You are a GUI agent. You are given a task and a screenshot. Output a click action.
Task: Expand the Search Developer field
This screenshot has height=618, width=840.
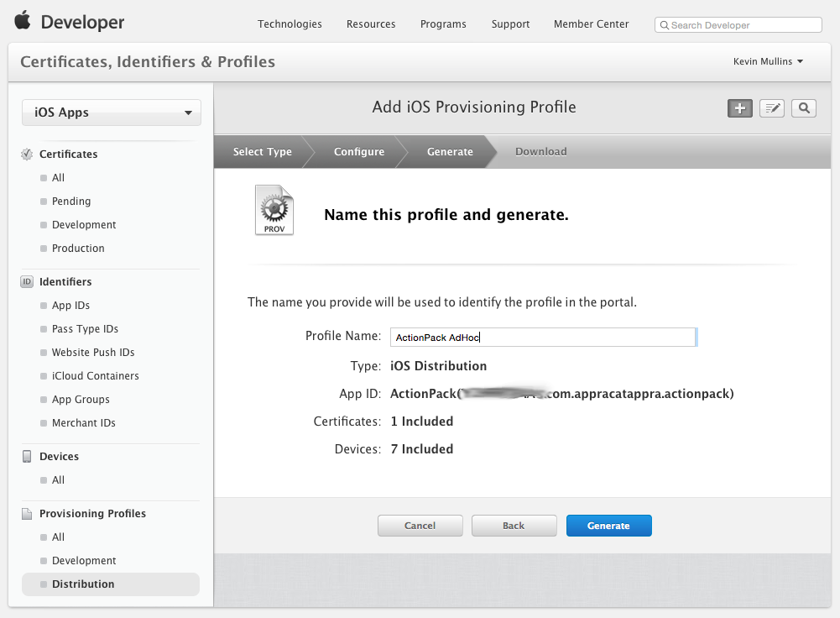point(737,24)
